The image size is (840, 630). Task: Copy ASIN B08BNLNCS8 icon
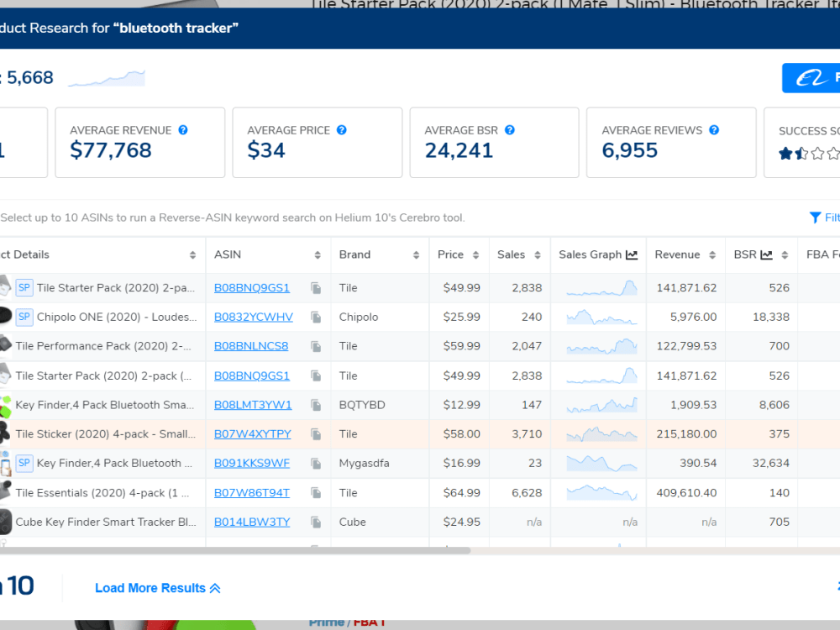[316, 347]
